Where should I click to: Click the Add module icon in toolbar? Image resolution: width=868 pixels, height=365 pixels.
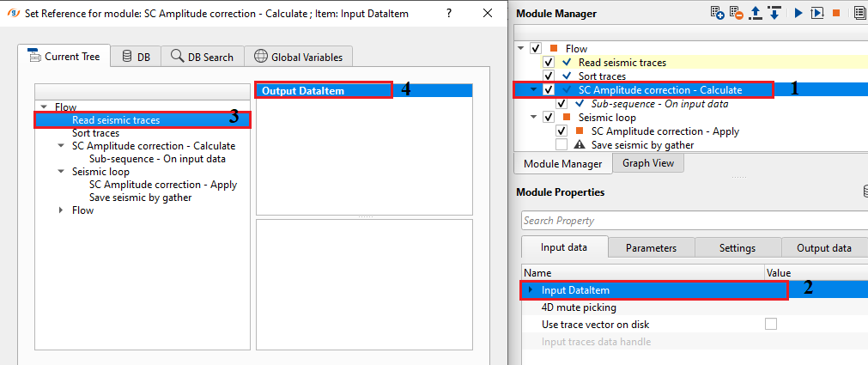coord(719,13)
